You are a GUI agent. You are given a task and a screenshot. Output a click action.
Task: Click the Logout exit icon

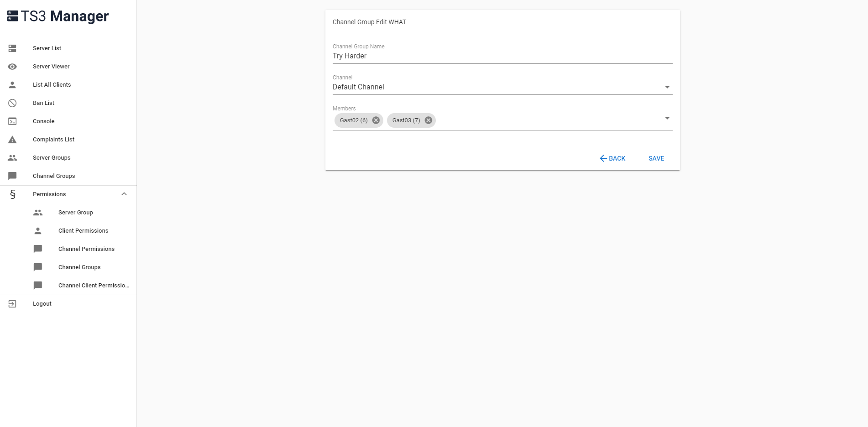point(12,304)
